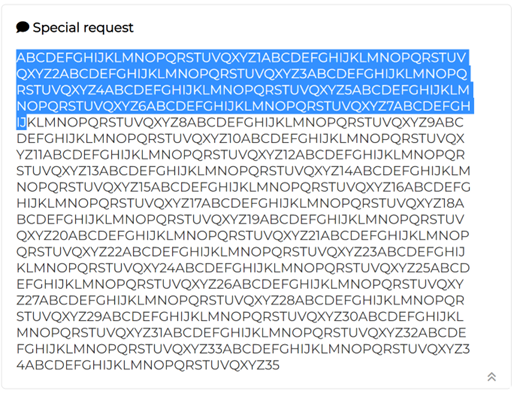Click the text line starting with BCDEFGHIJKLMNOPQRSTUVQXYZ19
520x394 pixels.
pyautogui.click(x=240, y=219)
